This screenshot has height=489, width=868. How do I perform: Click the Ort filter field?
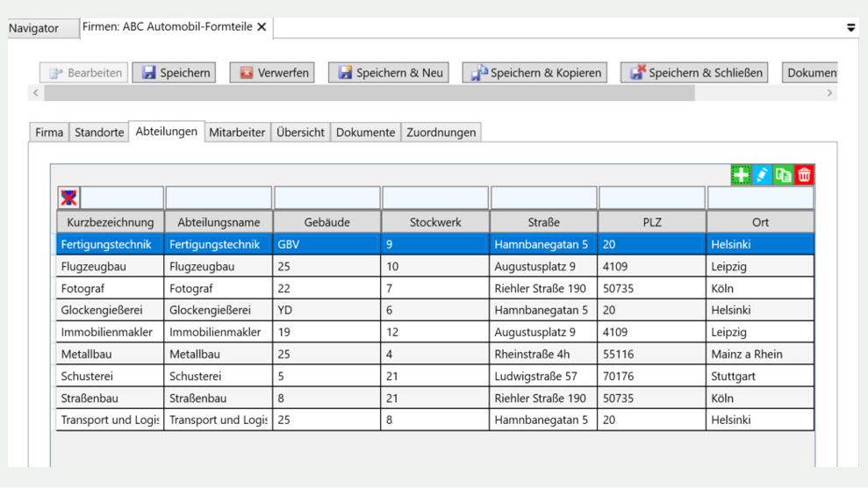point(761,198)
